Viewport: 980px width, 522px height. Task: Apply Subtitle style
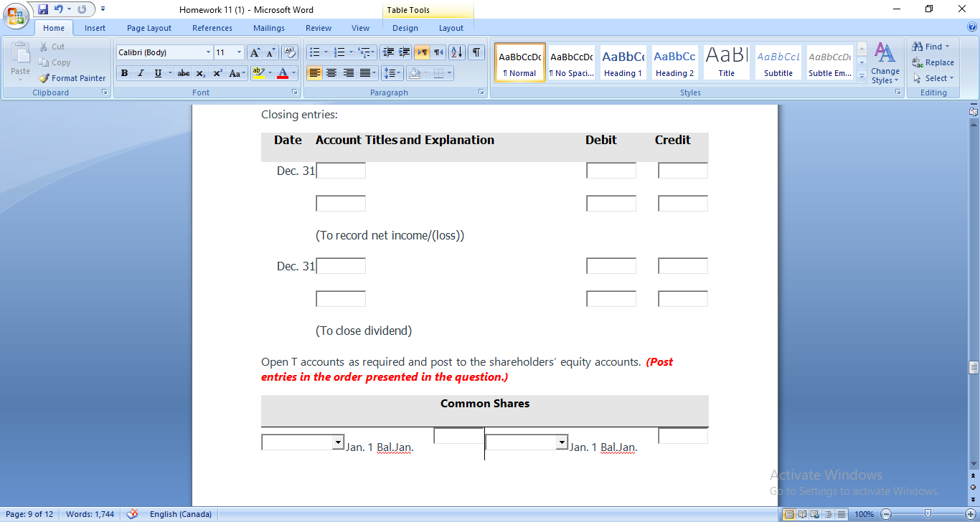pos(778,62)
